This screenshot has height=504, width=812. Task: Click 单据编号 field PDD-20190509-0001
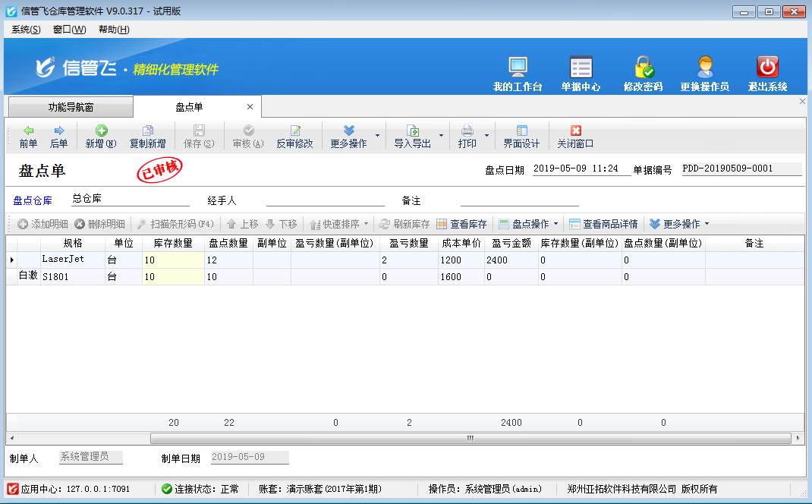coord(741,169)
